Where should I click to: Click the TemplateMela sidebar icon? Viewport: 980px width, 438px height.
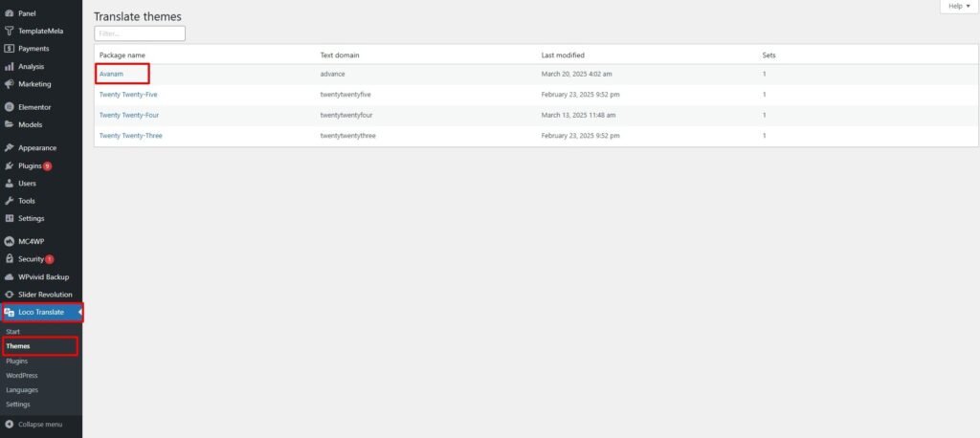coord(9,31)
